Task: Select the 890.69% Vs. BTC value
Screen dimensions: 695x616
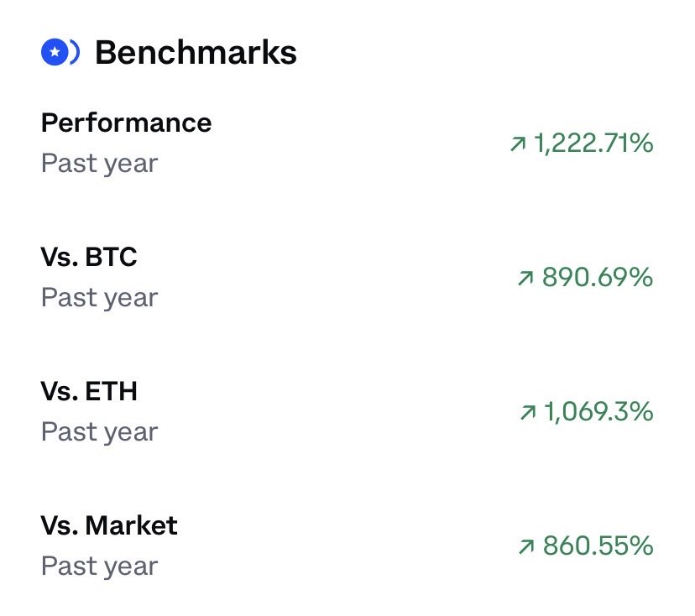Action: [x=597, y=279]
